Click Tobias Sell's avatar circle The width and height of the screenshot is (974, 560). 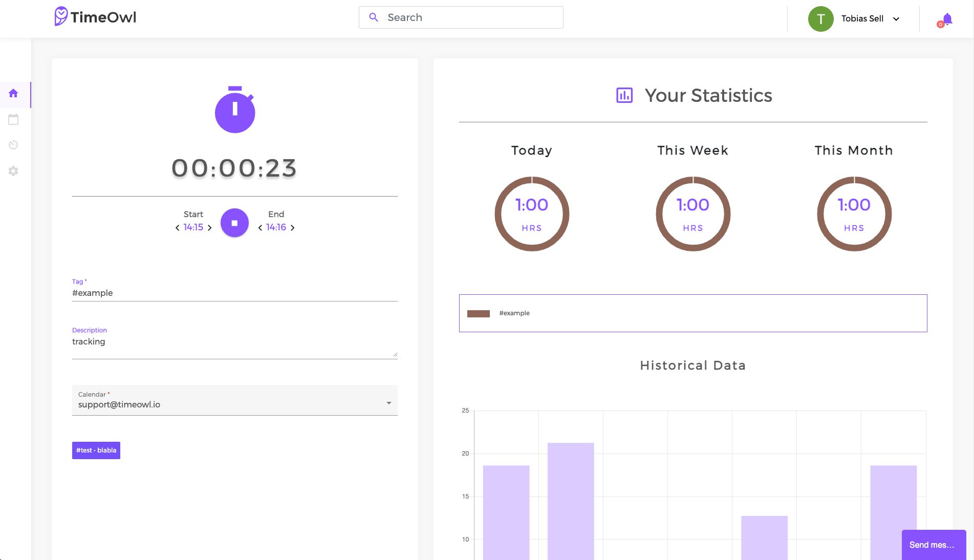click(x=820, y=19)
